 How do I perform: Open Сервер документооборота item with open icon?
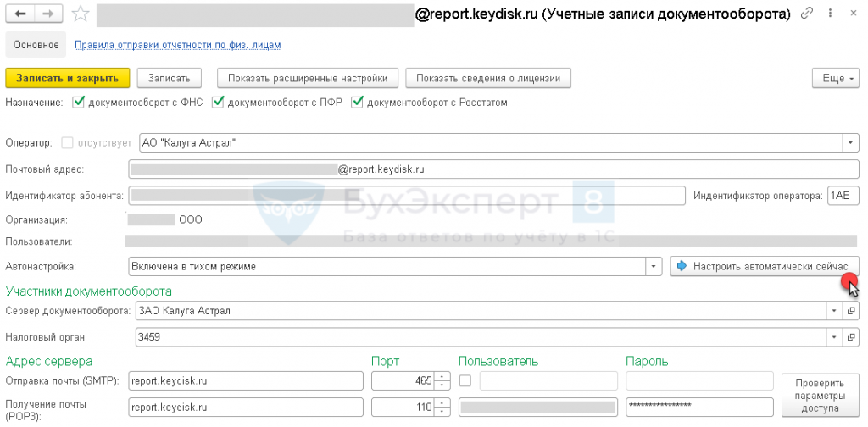[850, 310]
